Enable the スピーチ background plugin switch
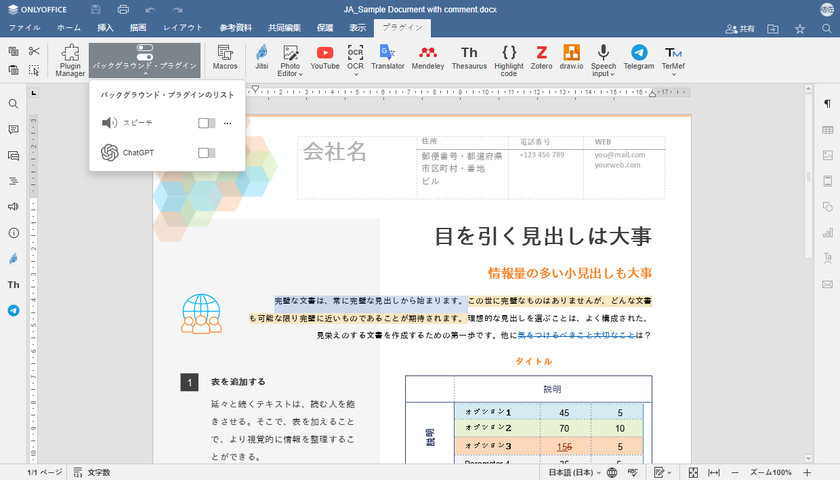 (206, 123)
